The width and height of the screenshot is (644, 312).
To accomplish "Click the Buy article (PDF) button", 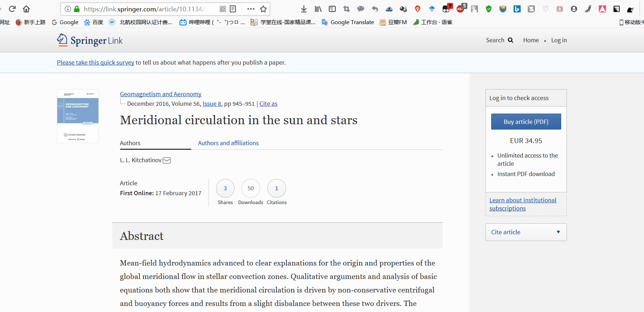I will coord(526,122).
